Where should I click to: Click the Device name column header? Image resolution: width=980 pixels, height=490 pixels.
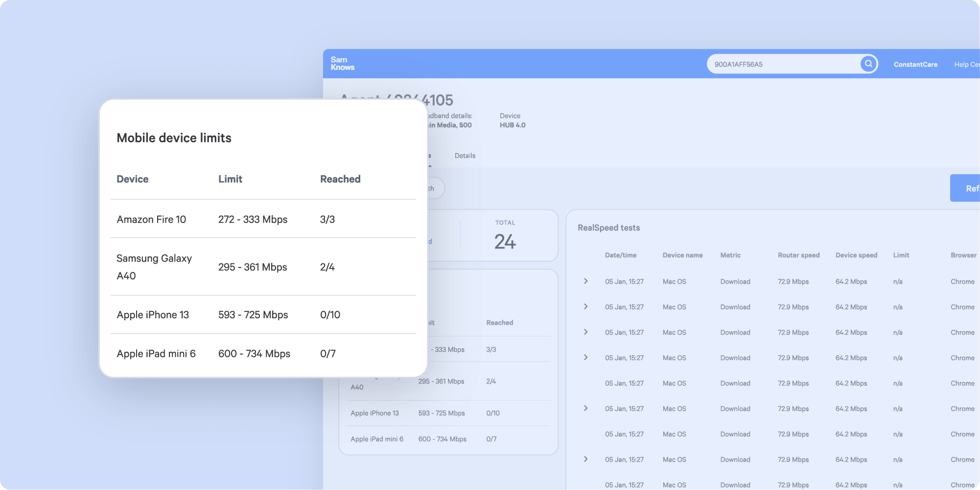(682, 255)
